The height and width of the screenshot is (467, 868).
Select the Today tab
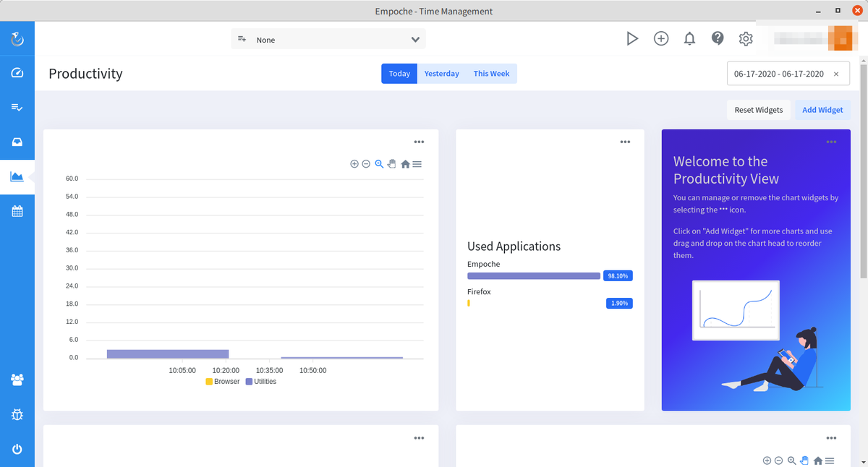pos(399,74)
